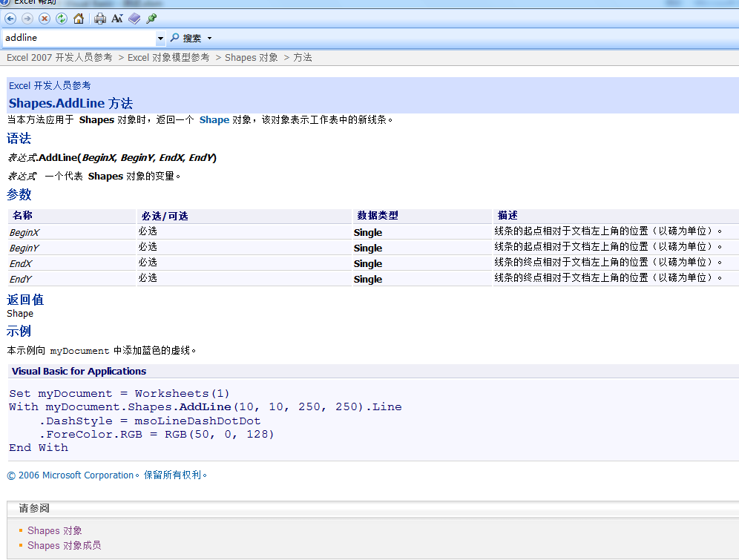
Task: Open breadcrumb Shapes 对象
Action: [252, 57]
